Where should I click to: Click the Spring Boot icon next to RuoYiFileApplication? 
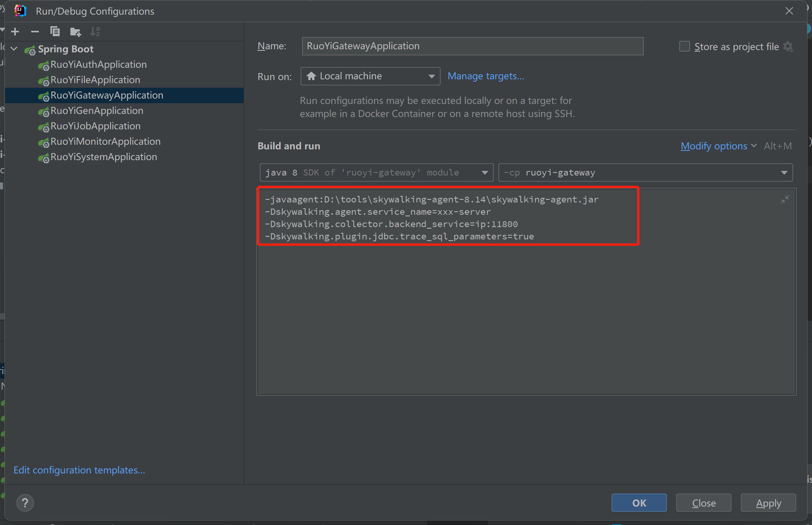click(x=43, y=81)
